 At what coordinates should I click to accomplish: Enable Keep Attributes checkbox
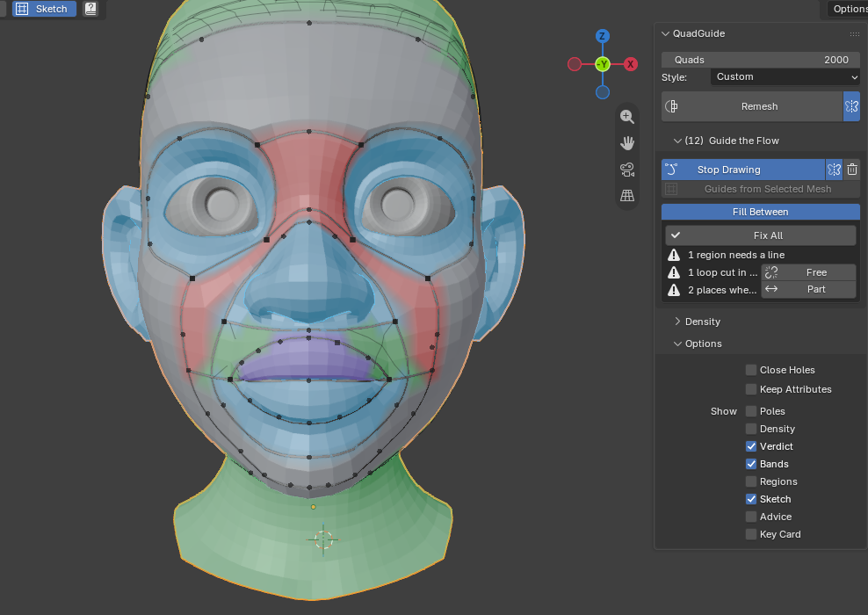click(x=751, y=389)
